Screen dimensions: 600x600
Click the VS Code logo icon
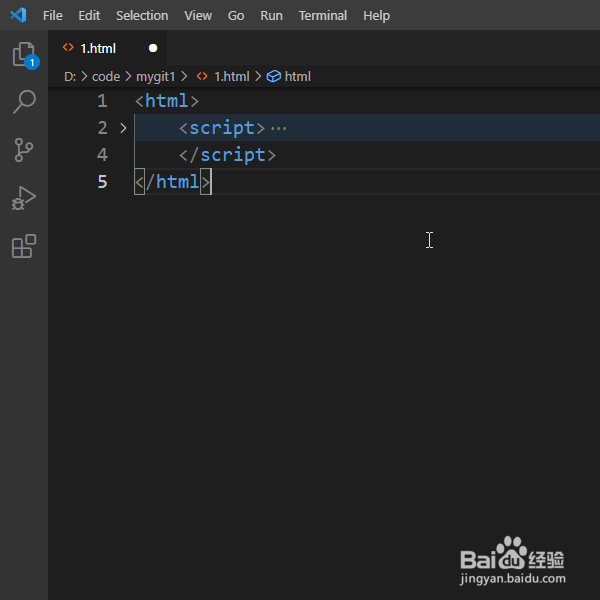point(18,15)
